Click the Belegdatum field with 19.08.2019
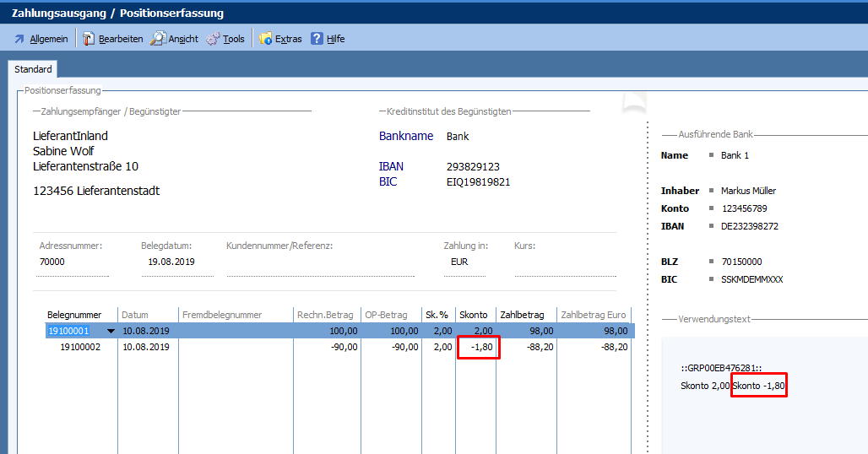This screenshot has height=454, width=868. click(x=176, y=262)
